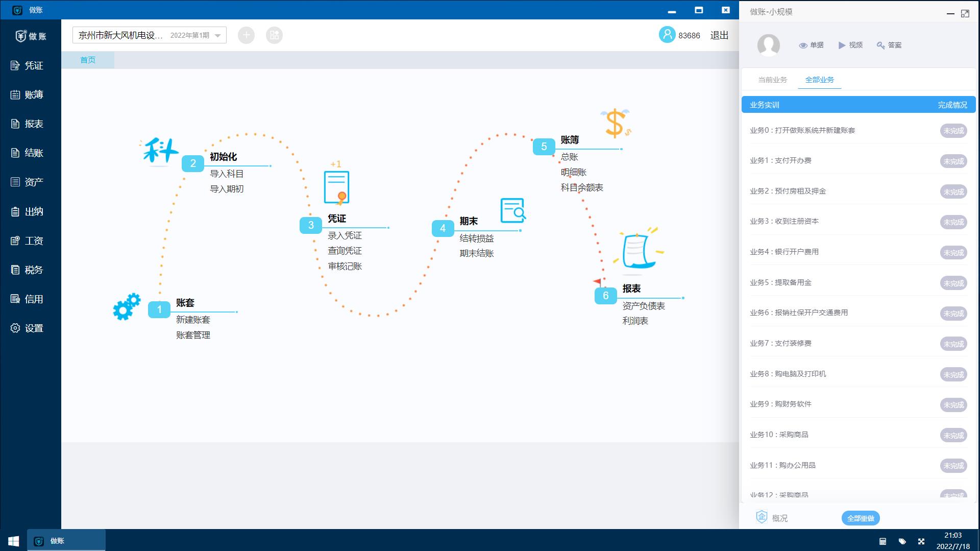The image size is (980, 551).
Task: Open 导入期初 link
Action: pyautogui.click(x=227, y=189)
